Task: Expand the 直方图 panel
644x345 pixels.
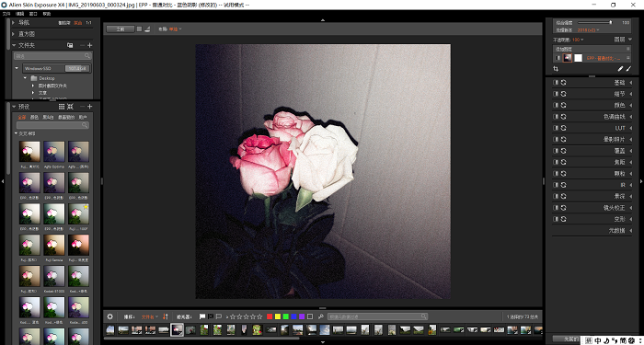Action: pos(14,34)
